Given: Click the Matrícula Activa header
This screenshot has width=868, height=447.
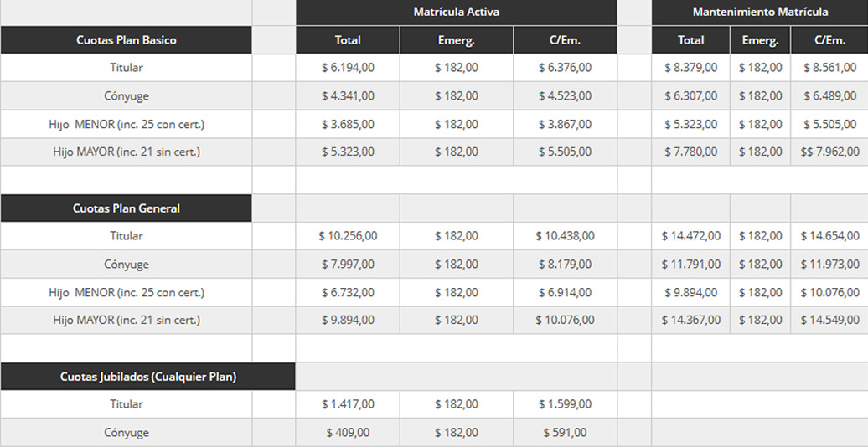Looking at the screenshot, I should click(x=456, y=13).
